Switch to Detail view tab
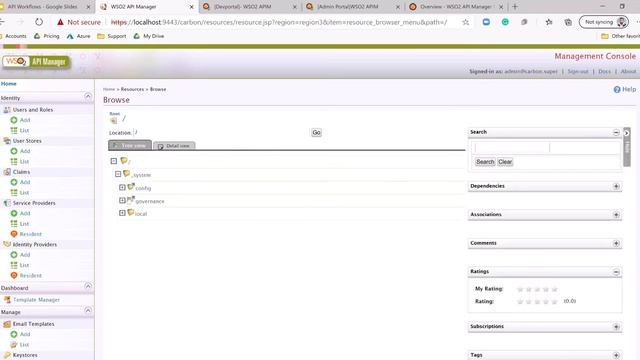 [174, 146]
